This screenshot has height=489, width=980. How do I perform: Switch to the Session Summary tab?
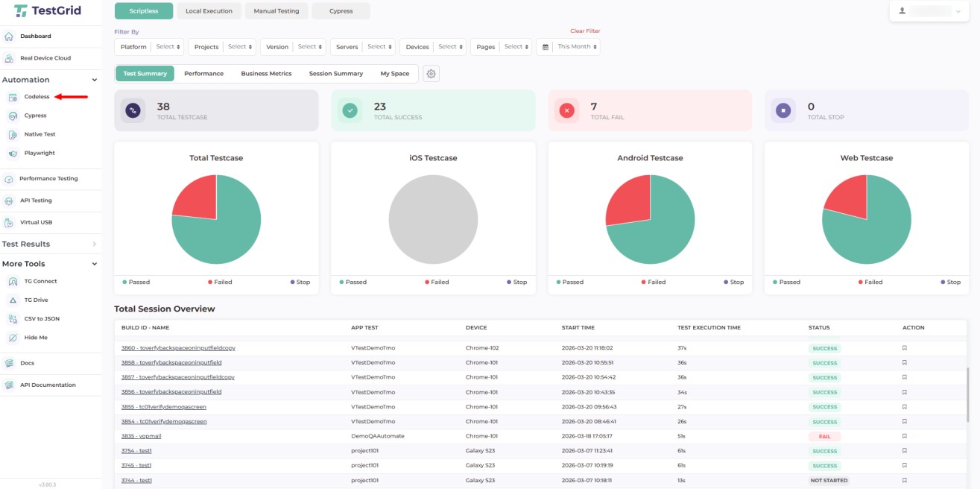(335, 74)
